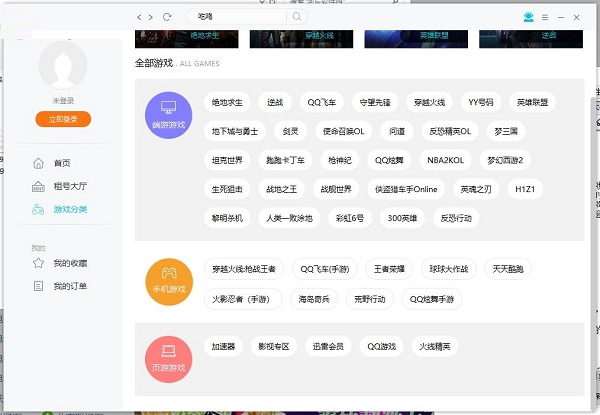Open 我的订单 in the sidebar
The image size is (600, 415).
pyautogui.click(x=70, y=286)
